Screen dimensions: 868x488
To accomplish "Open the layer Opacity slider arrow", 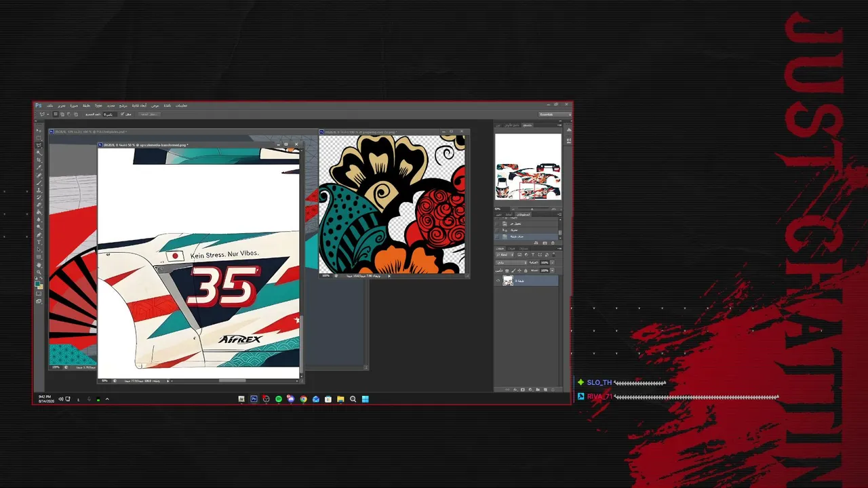I will pyautogui.click(x=552, y=262).
